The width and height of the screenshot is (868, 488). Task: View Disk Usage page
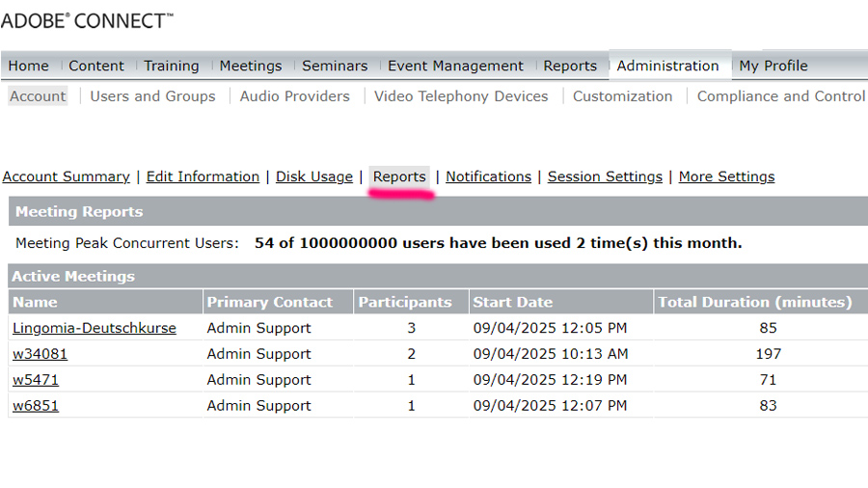pos(314,176)
